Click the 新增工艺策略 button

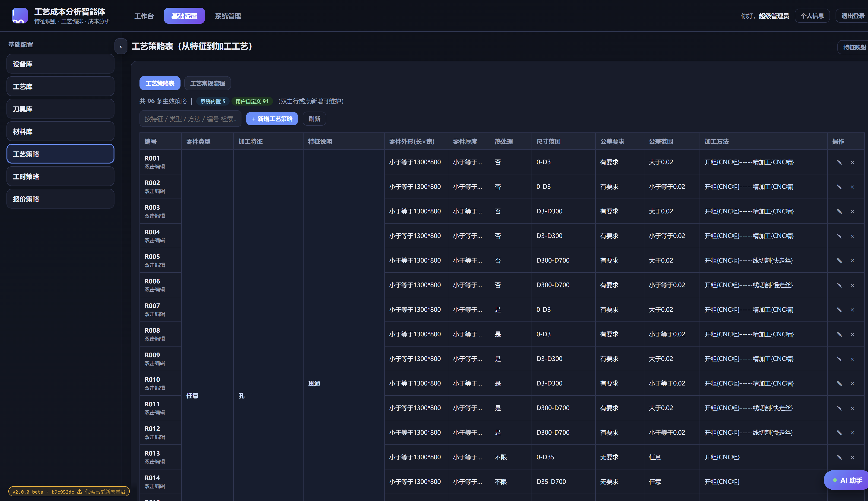(x=272, y=119)
